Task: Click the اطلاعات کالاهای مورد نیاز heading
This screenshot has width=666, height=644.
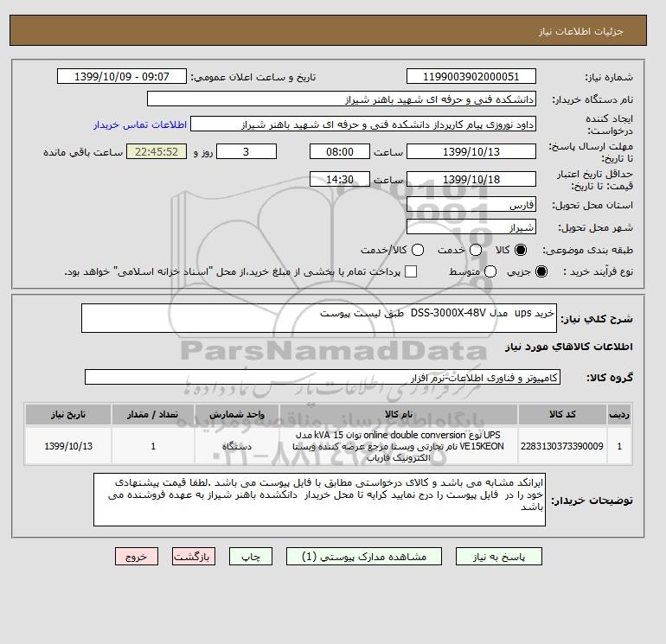Action: pyautogui.click(x=569, y=347)
